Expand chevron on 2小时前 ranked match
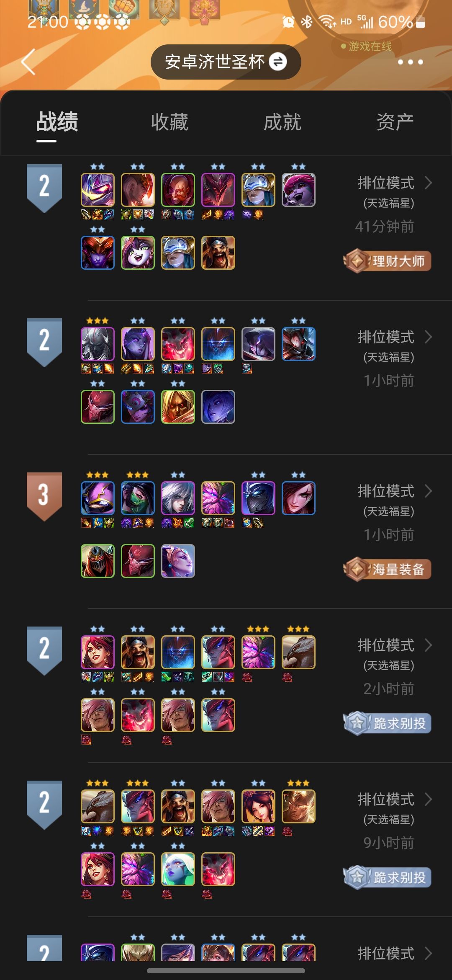452x980 pixels. click(428, 645)
